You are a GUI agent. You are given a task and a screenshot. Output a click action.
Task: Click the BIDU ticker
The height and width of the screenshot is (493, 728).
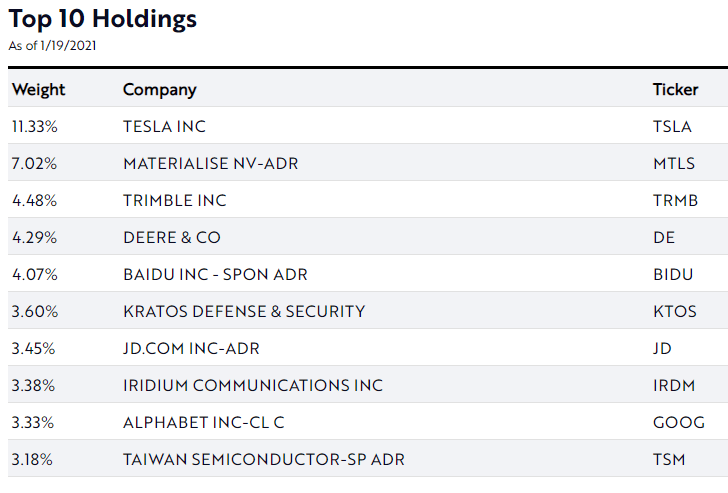pos(673,274)
